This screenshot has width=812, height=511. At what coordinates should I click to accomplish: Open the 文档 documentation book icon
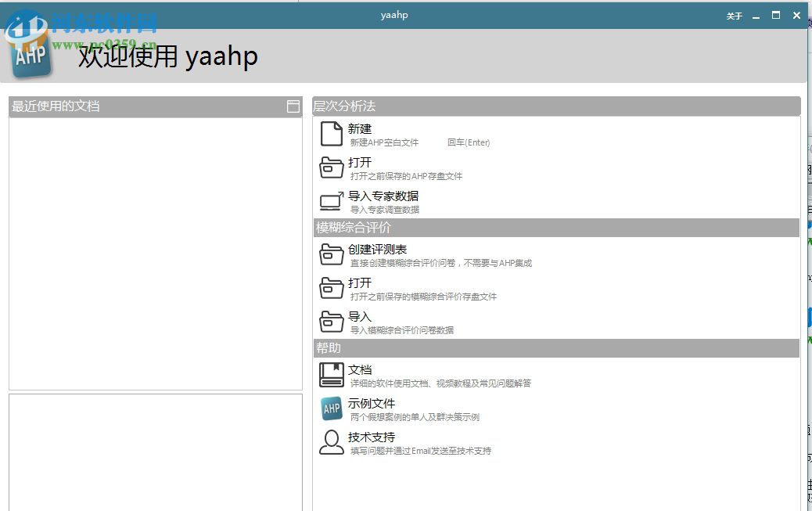pos(331,375)
